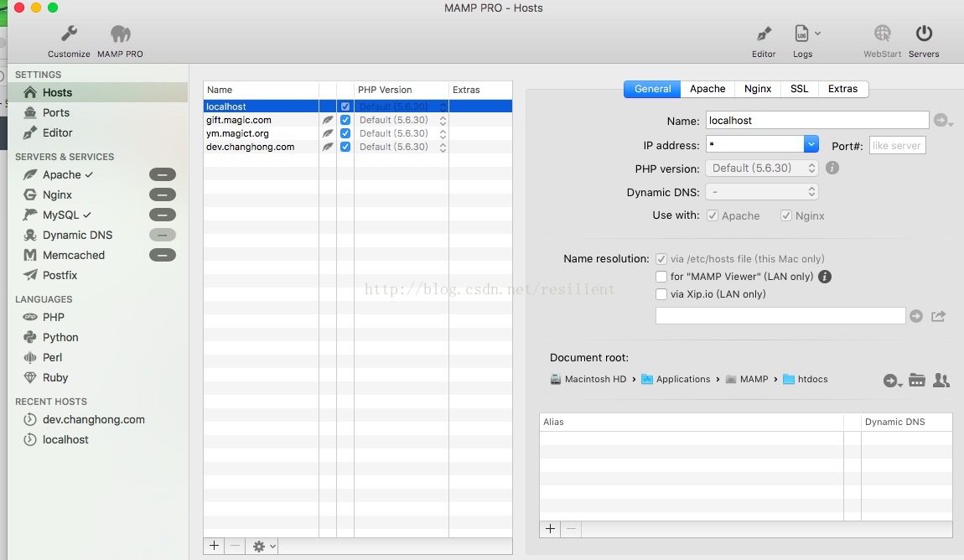Uncheck the ym.magict.org host checkbox
964x560 pixels.
pos(345,133)
